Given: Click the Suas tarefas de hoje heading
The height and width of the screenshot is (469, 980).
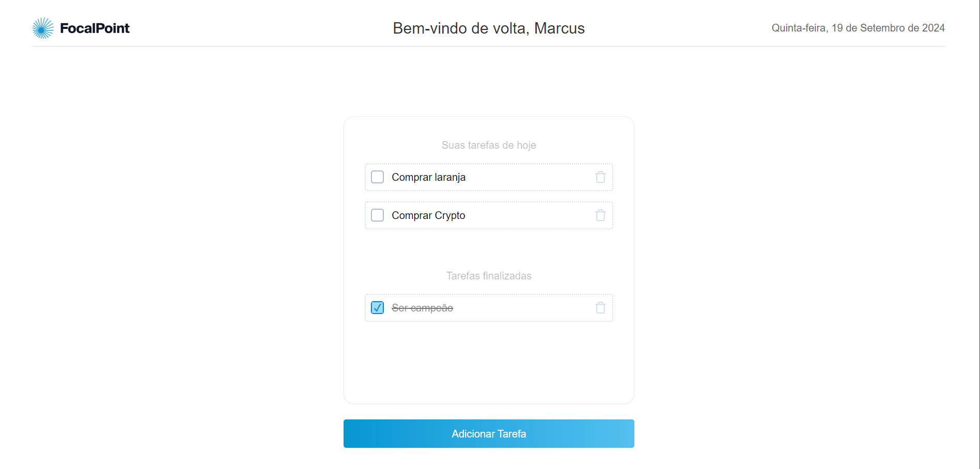Looking at the screenshot, I should [x=489, y=145].
